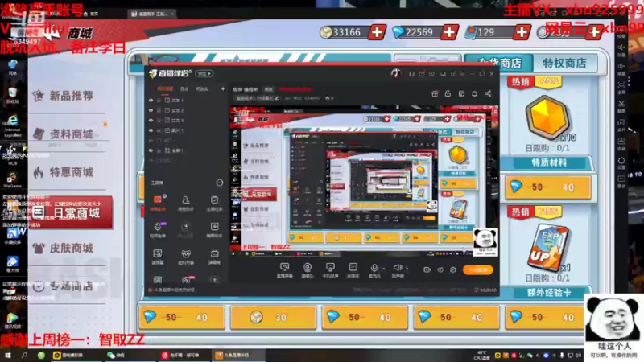Click the gold coin 30 price button
This screenshot has height=362, width=644.
click(x=273, y=317)
